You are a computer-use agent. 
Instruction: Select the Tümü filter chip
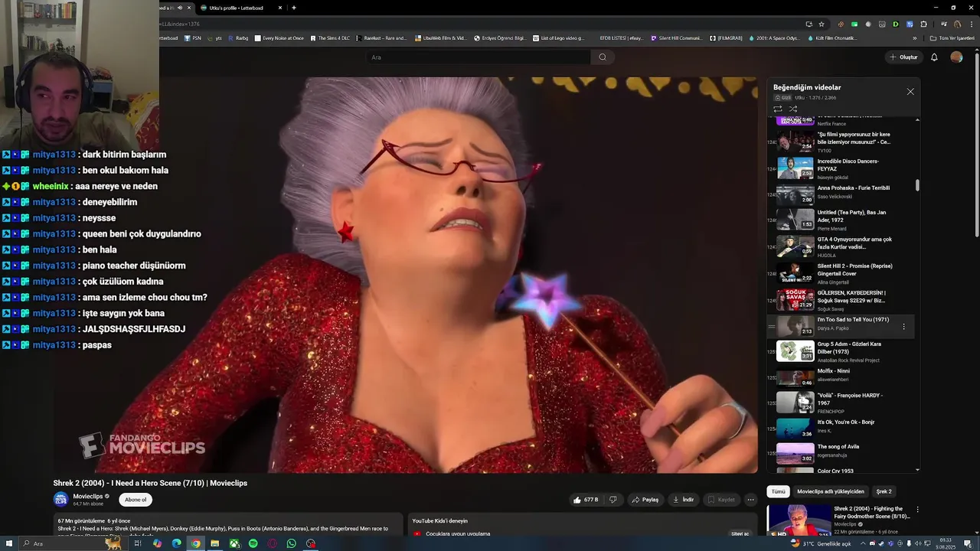[778, 491]
